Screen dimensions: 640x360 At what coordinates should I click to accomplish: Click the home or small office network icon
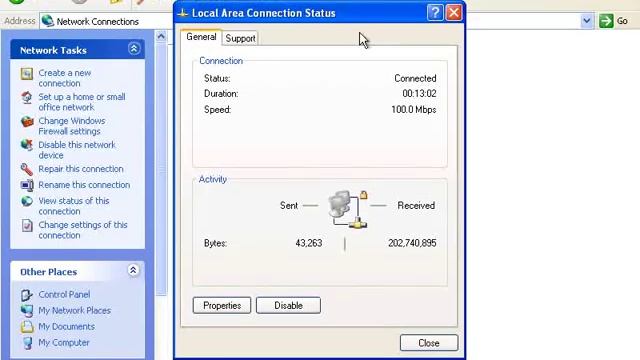[x=27, y=98]
